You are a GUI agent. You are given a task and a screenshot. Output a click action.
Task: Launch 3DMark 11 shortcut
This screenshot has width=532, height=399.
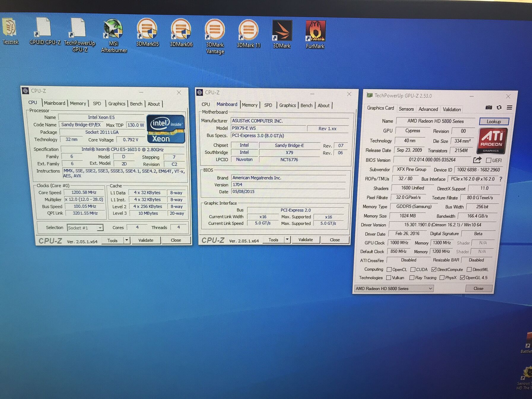click(248, 34)
